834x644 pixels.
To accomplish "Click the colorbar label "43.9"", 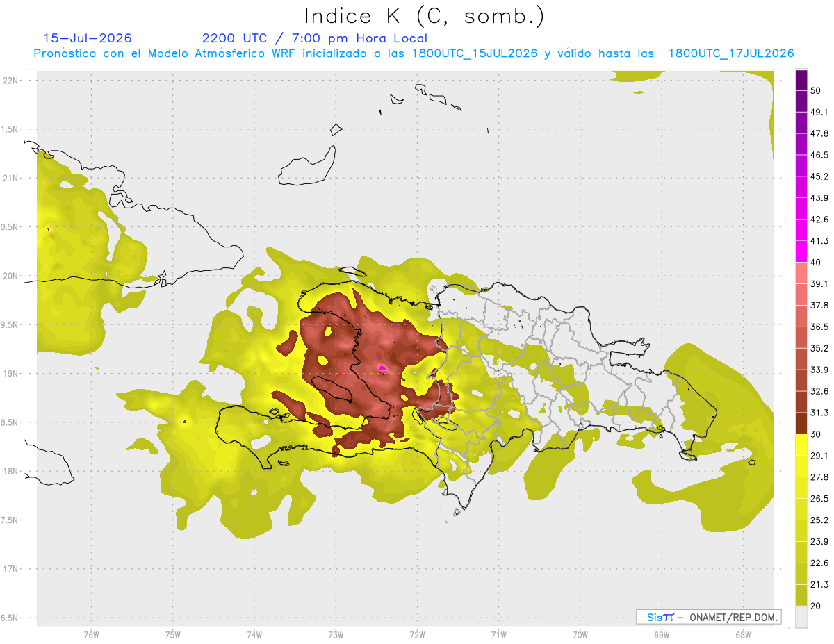I will tap(819, 199).
